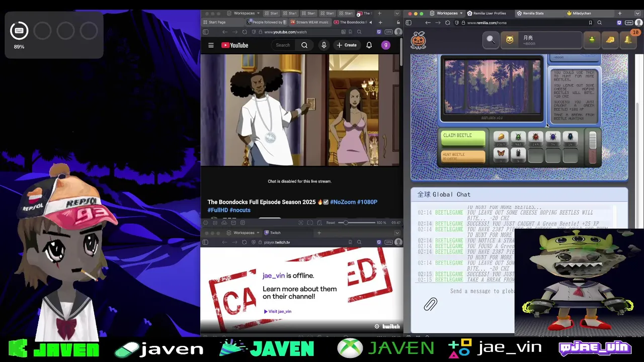Click the paperclip attachment icon in chat
The height and width of the screenshot is (362, 644).
click(x=430, y=304)
